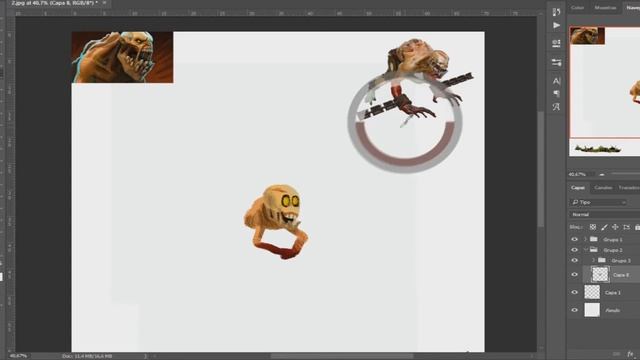The height and width of the screenshot is (360, 640).
Task: Expand the Grupo 1 group arrow
Action: point(585,239)
